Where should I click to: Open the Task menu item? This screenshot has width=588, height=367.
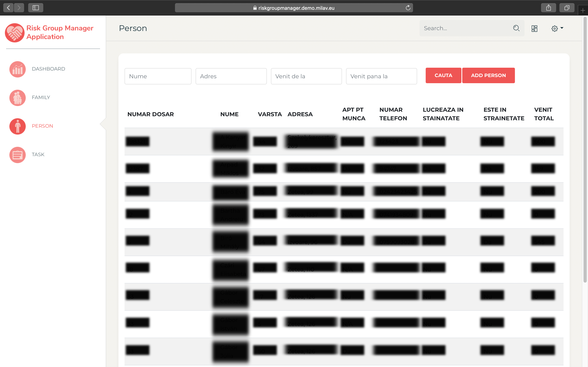coord(38,154)
